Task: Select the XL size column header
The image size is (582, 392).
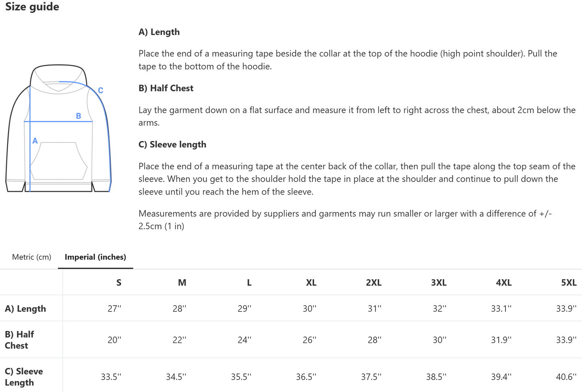Action: [311, 282]
